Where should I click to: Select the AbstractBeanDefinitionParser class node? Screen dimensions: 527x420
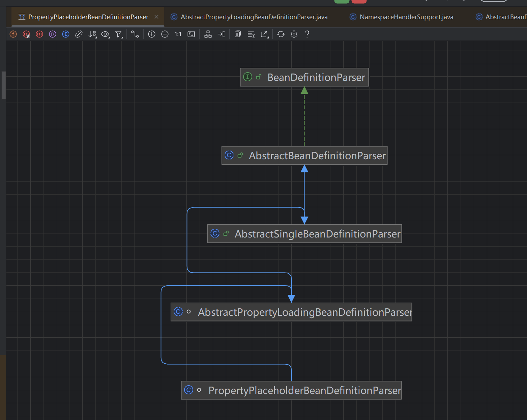pyautogui.click(x=304, y=156)
